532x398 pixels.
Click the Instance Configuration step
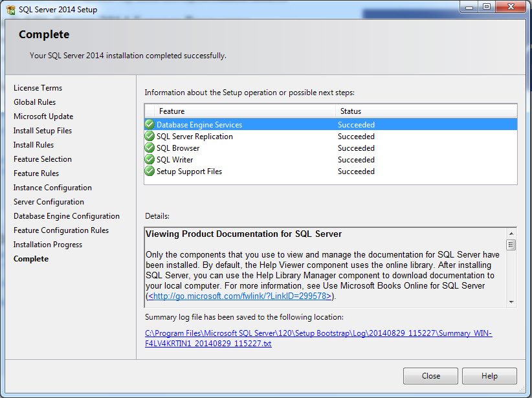(x=52, y=188)
